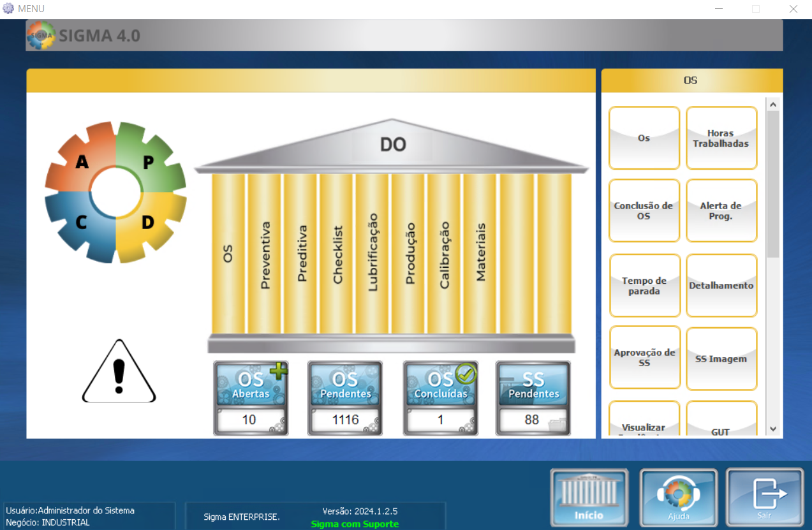Click the DO temple roof

point(392,145)
